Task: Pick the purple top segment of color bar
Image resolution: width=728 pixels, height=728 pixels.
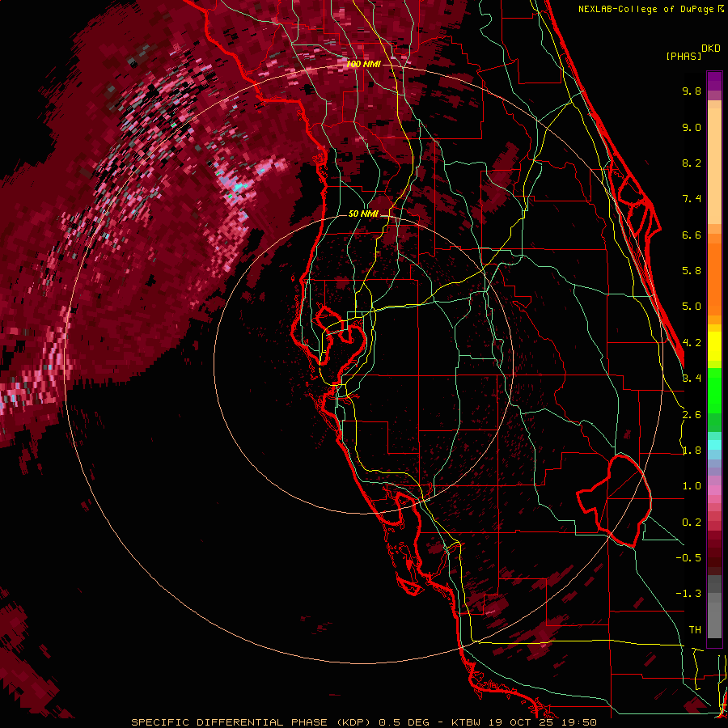Action: (714, 81)
